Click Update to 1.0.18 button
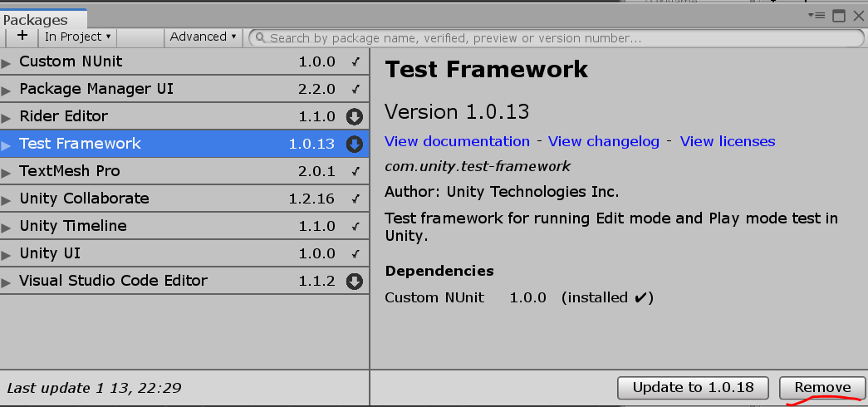 693,387
